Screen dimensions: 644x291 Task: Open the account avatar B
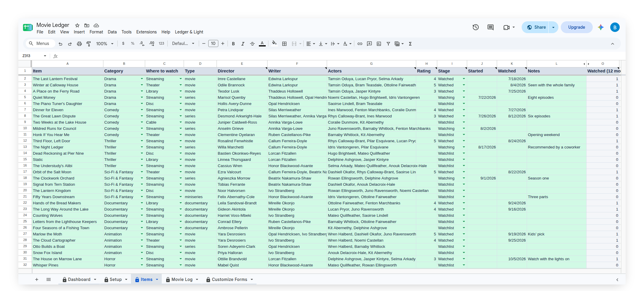[x=615, y=27]
